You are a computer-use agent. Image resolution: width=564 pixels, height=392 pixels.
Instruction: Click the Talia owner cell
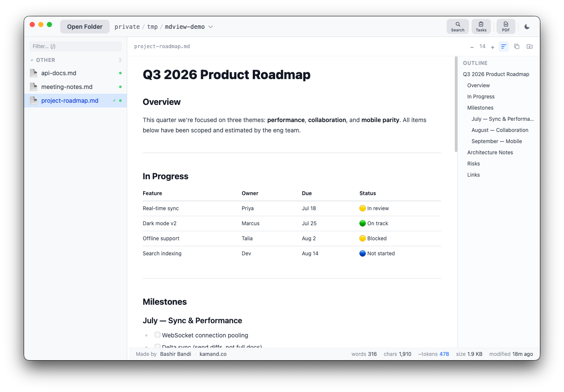[247, 239]
